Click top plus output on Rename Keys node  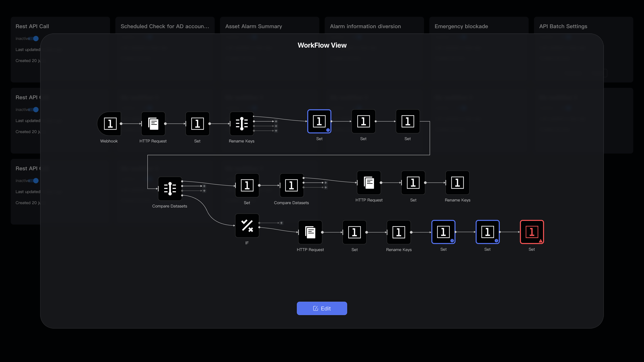(x=276, y=121)
